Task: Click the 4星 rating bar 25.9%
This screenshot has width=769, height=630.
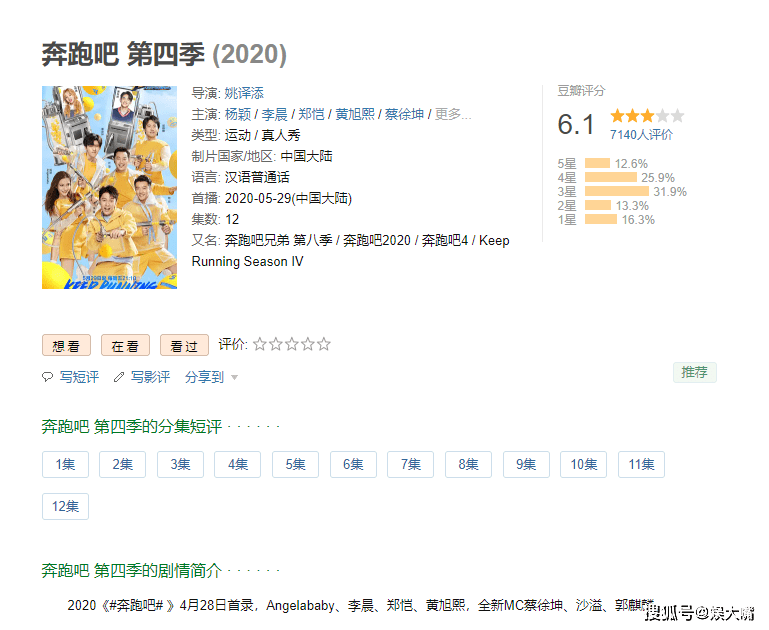Action: coord(611,177)
